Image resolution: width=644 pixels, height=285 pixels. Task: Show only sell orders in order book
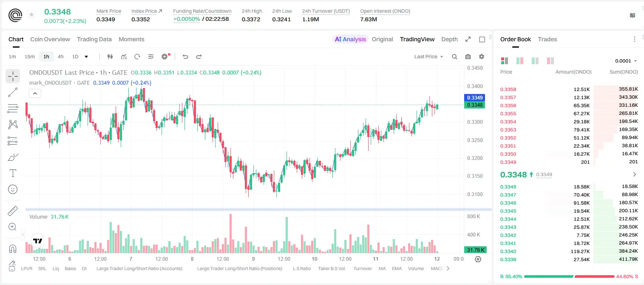click(x=550, y=61)
